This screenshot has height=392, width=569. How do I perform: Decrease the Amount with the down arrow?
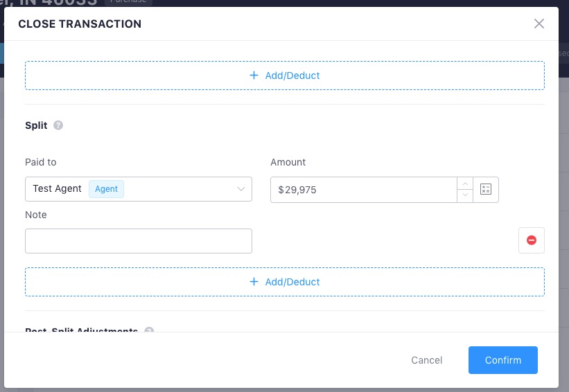(465, 196)
